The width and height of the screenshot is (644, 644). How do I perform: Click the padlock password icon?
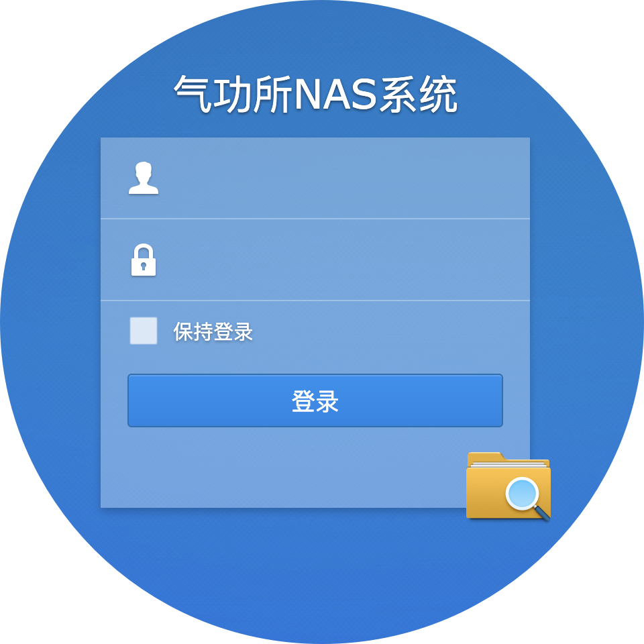coord(144,260)
